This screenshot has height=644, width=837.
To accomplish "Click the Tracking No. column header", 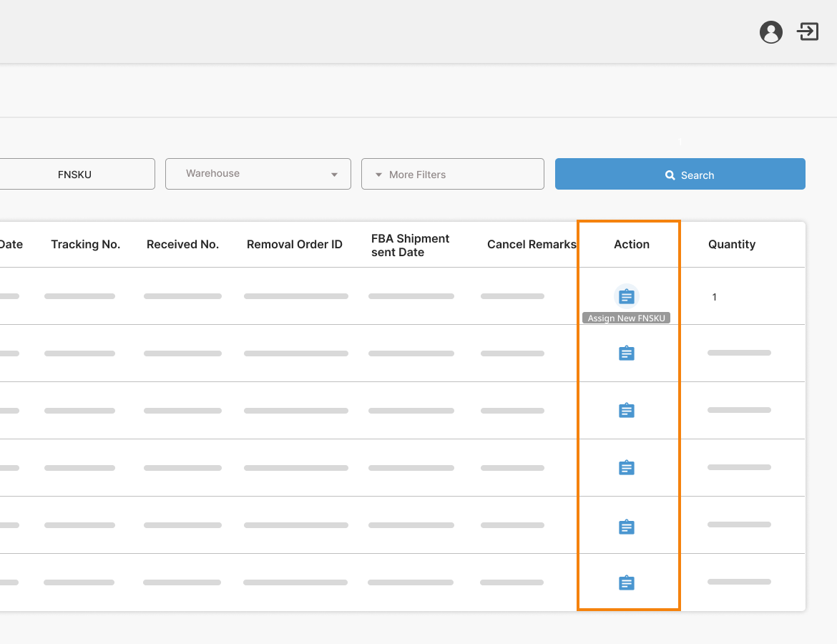I will (x=86, y=245).
